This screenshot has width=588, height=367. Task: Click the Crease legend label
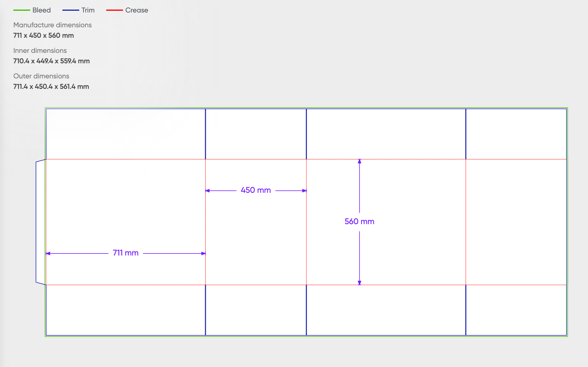point(137,10)
